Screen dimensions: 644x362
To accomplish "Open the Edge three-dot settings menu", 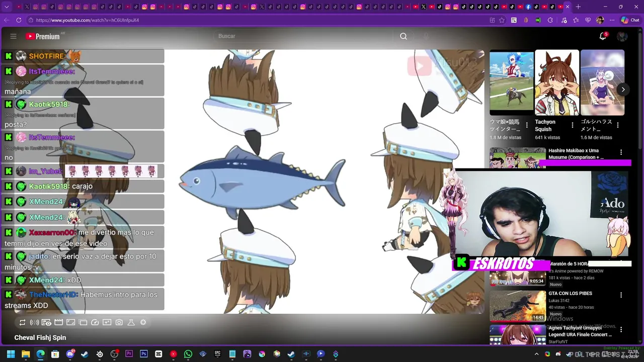I will [x=612, y=20].
